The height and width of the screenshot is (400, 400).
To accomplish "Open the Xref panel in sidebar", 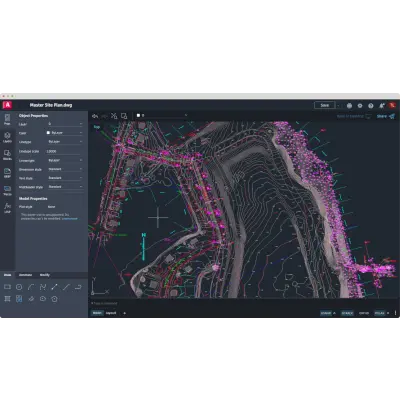I will [x=7, y=173].
